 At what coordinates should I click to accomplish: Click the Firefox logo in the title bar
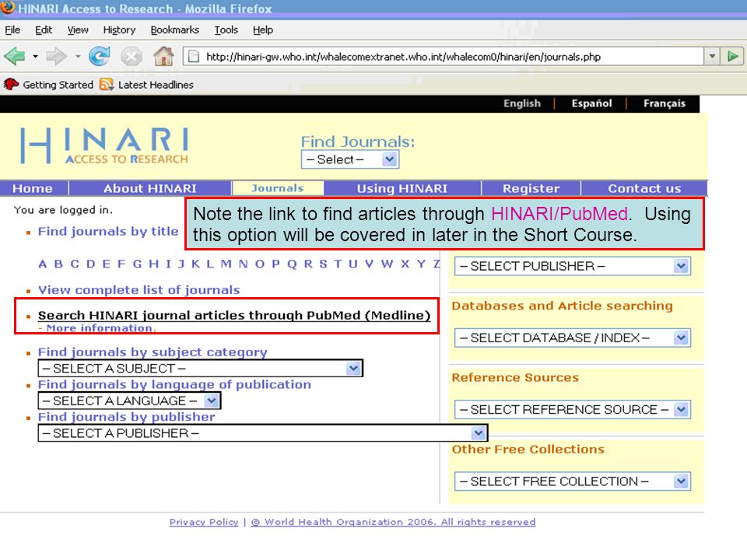[x=8, y=8]
